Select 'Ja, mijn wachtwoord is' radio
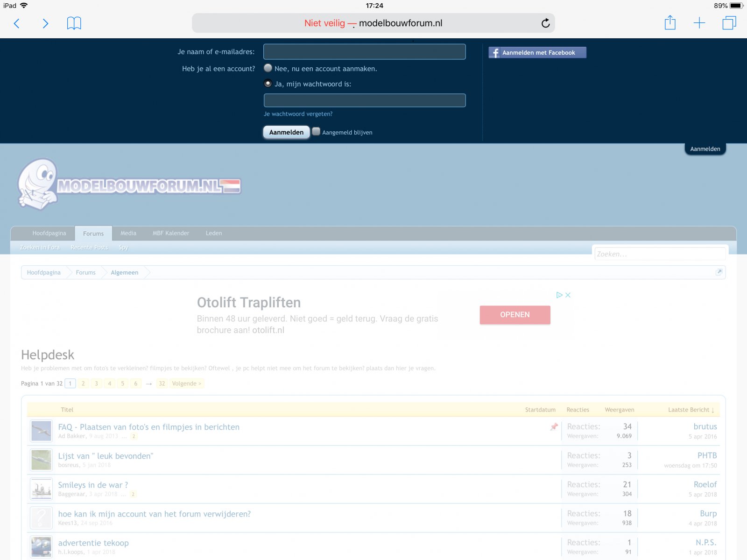Viewport: 747px width, 560px height. click(x=268, y=84)
